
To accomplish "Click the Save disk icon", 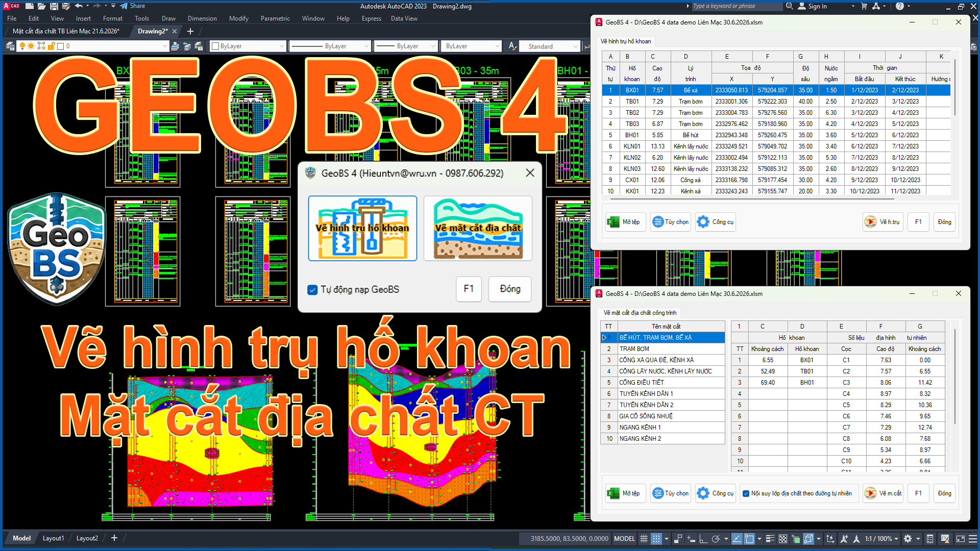I will coord(54,6).
